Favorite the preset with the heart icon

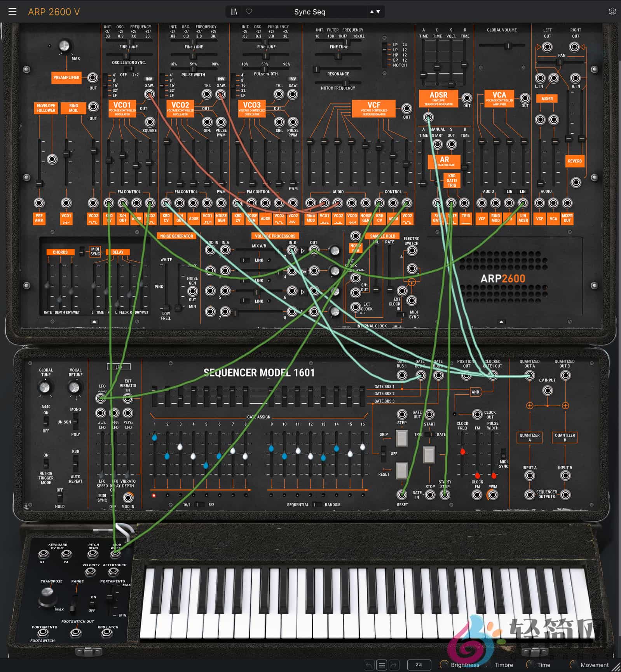(249, 12)
